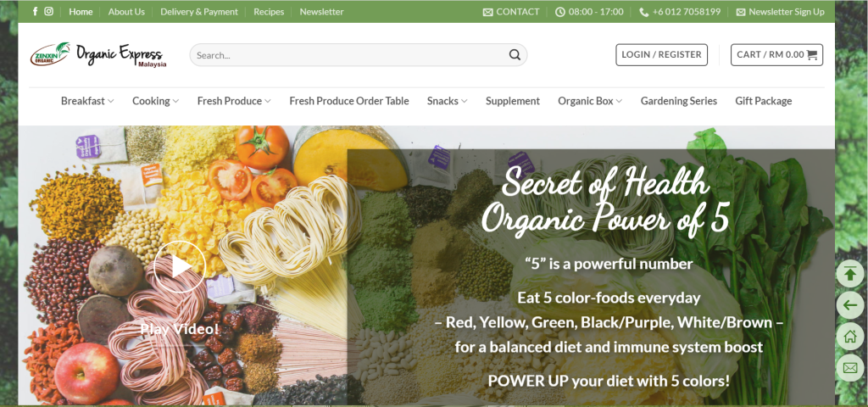Open the Gardening Series menu item
The width and height of the screenshot is (868, 407).
[679, 101]
